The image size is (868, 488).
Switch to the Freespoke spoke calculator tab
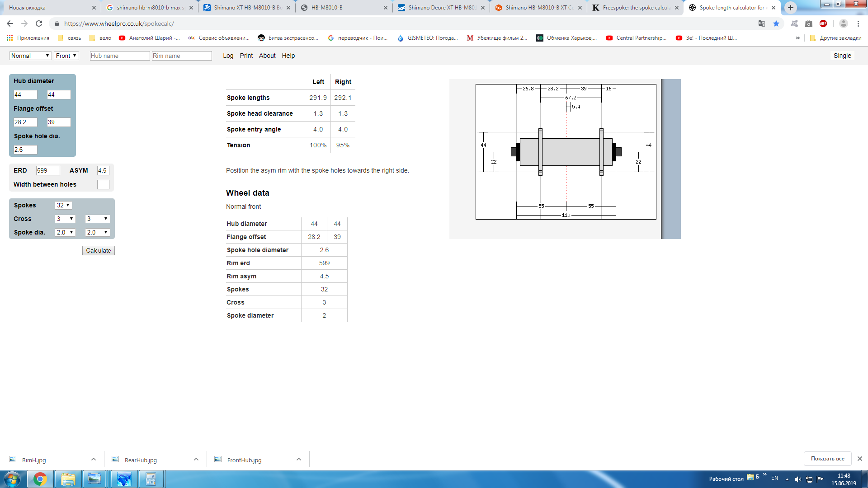(x=635, y=8)
